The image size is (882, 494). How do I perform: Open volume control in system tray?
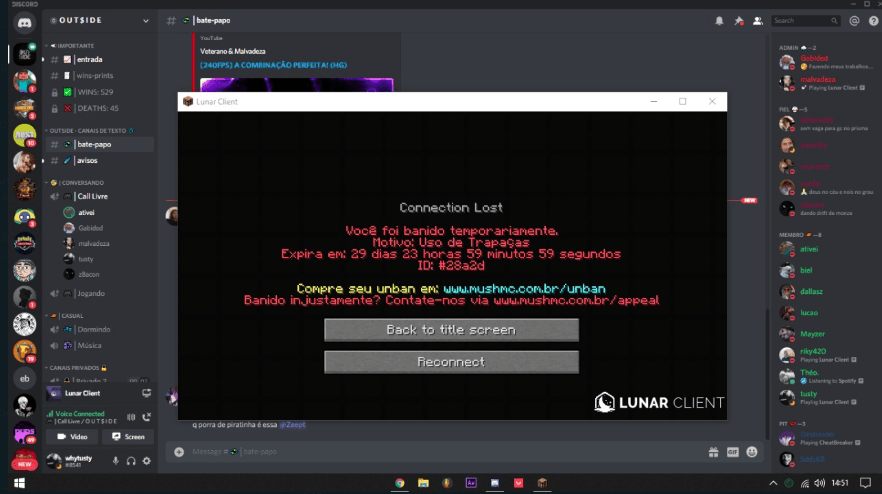coord(820,483)
